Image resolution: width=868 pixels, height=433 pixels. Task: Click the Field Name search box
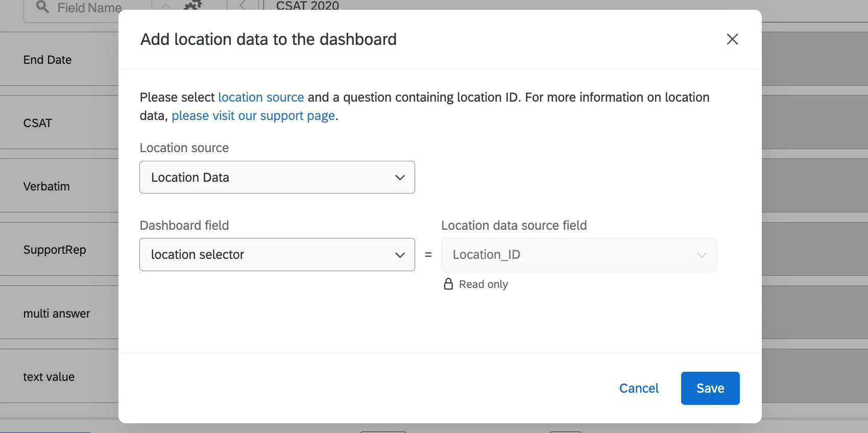[89, 8]
